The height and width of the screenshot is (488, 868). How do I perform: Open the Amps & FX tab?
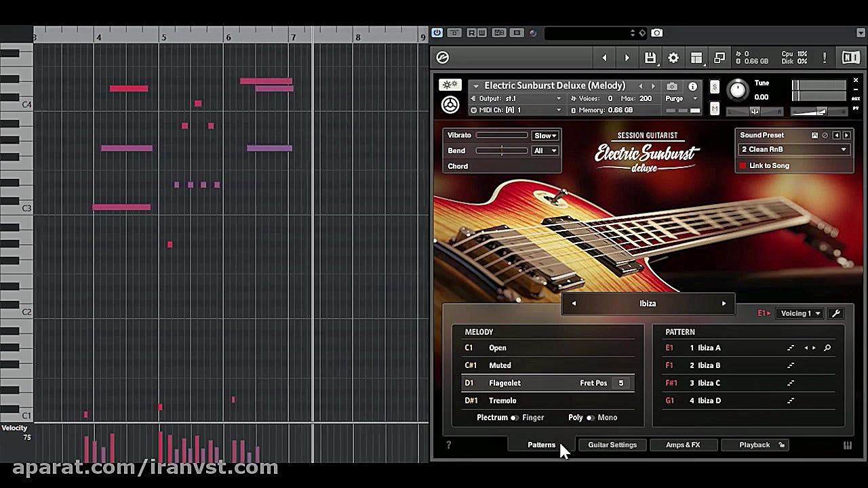[683, 445]
